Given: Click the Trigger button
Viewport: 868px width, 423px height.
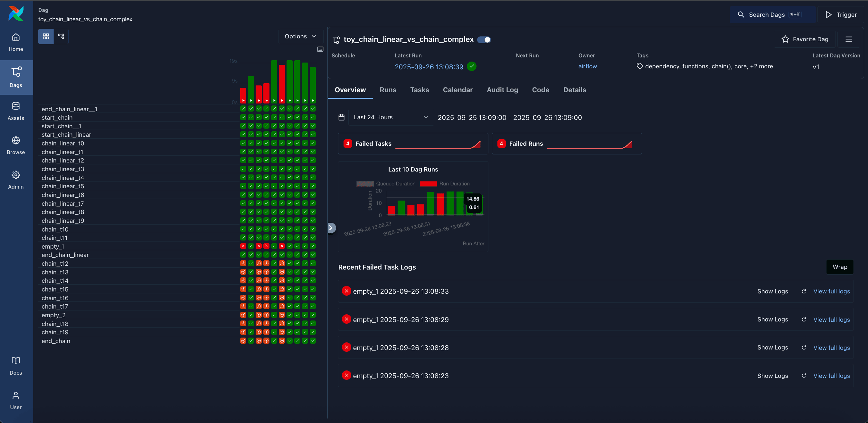Looking at the screenshot, I should [841, 15].
